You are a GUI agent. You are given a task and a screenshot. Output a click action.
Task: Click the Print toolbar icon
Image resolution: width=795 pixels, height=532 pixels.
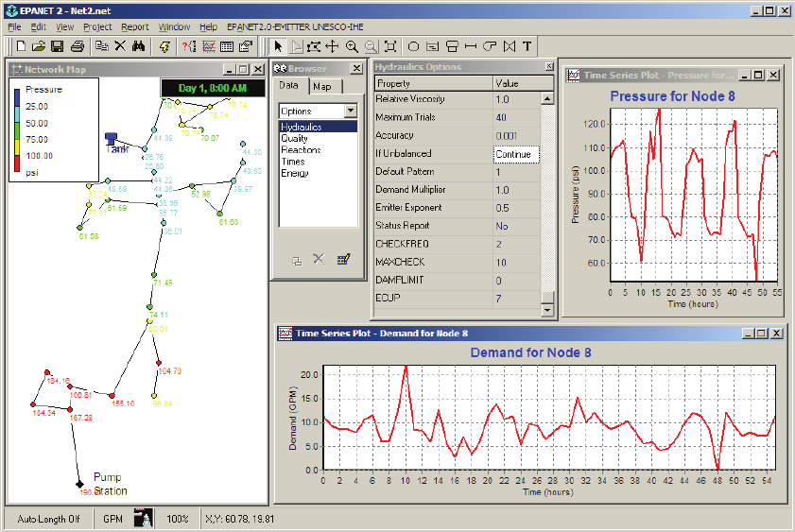coord(78,46)
